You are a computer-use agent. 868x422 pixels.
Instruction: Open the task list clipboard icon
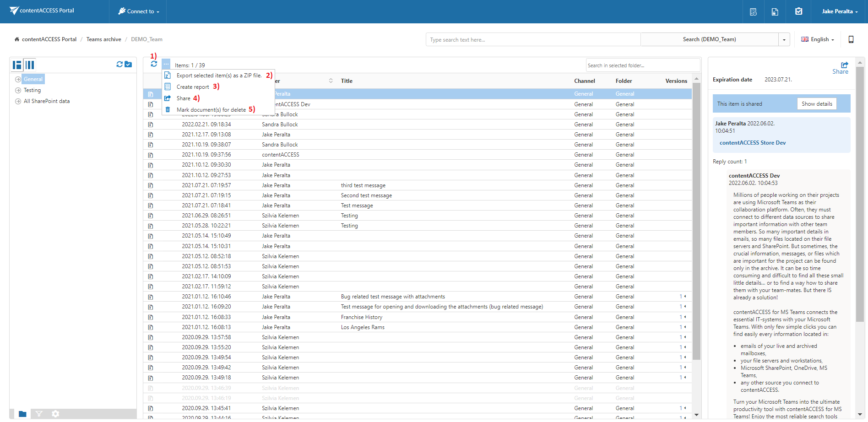pyautogui.click(x=798, y=11)
